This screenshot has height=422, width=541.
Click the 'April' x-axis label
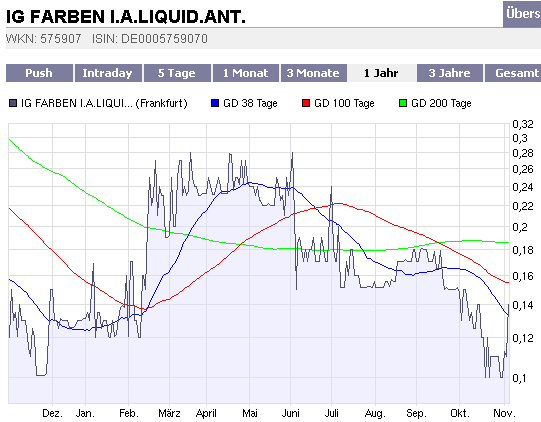pyautogui.click(x=206, y=413)
